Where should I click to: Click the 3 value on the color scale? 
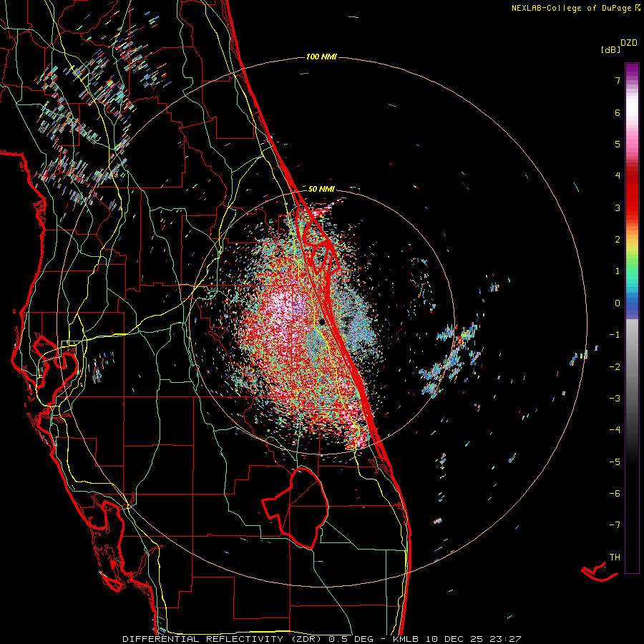coord(618,208)
